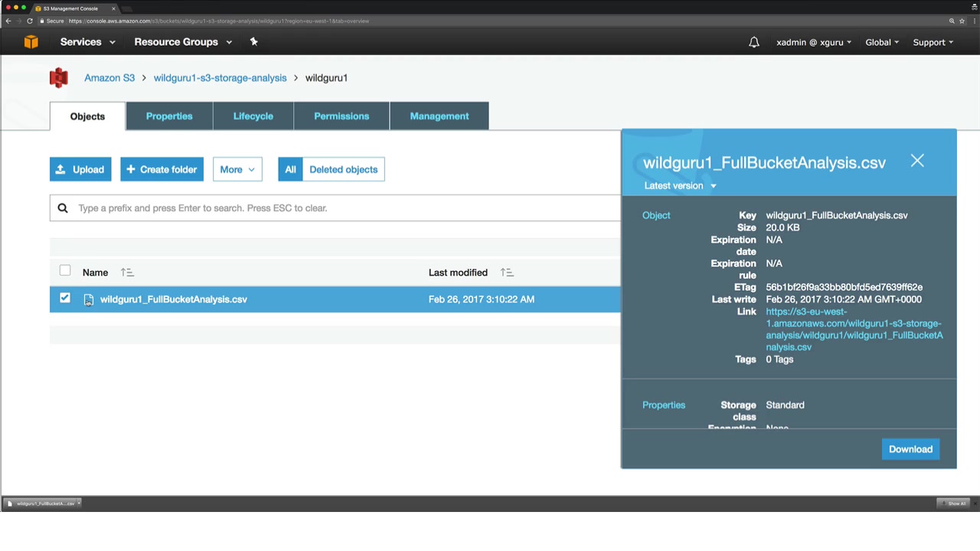This screenshot has width=980, height=551.
Task: Reload the page with the browser refresh icon
Action: (30, 21)
